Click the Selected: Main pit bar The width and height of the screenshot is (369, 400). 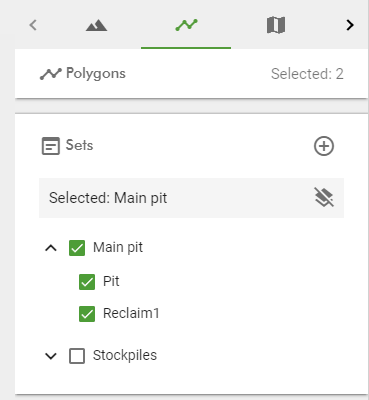pos(191,198)
